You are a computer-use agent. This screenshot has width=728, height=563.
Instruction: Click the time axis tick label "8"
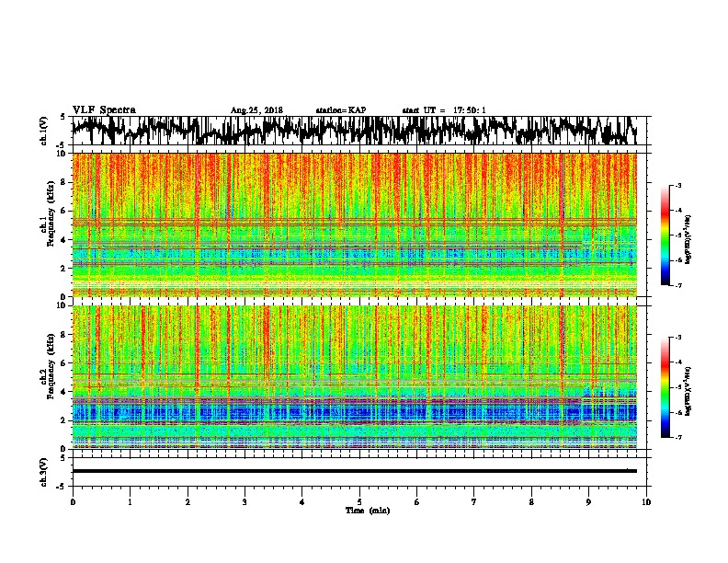point(531,502)
